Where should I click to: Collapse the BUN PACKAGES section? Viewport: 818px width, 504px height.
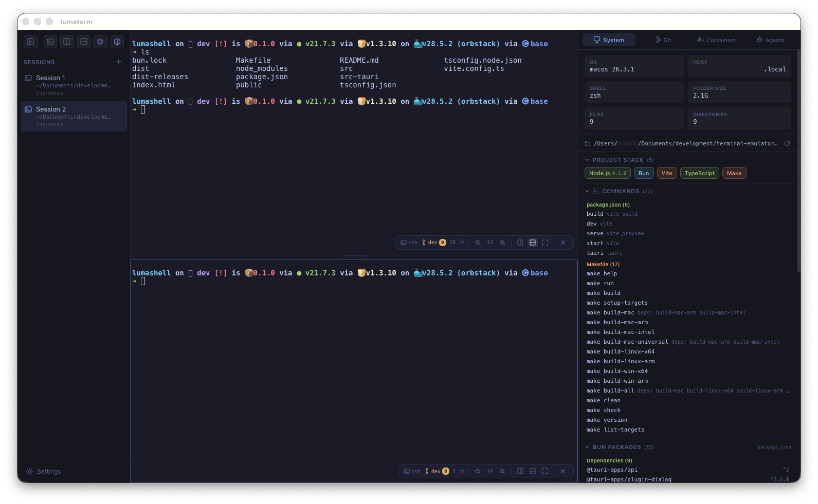[587, 447]
